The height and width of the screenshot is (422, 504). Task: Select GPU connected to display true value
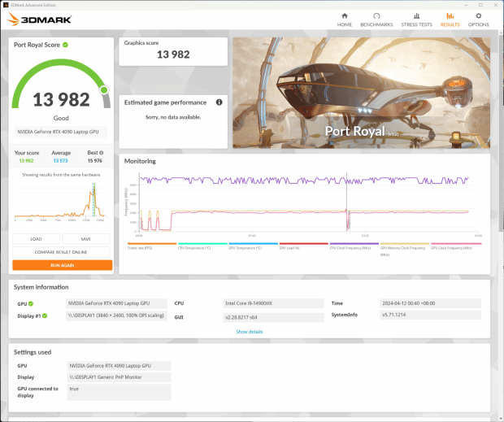point(119,392)
